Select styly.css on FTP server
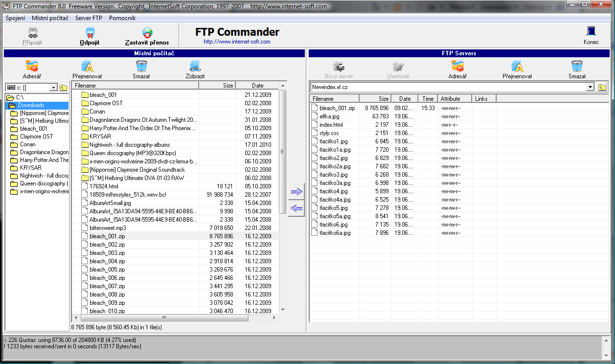The height and width of the screenshot is (364, 615). click(329, 133)
